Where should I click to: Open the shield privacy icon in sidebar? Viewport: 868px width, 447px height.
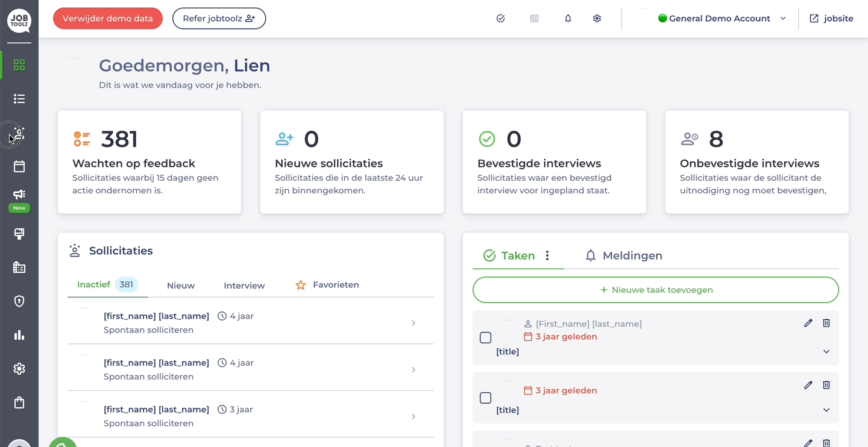tap(19, 301)
